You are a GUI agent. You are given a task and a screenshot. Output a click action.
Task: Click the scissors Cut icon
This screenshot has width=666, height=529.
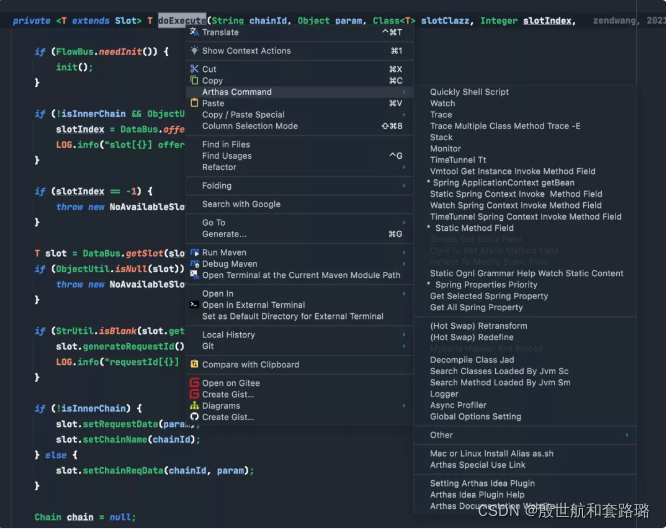(194, 69)
